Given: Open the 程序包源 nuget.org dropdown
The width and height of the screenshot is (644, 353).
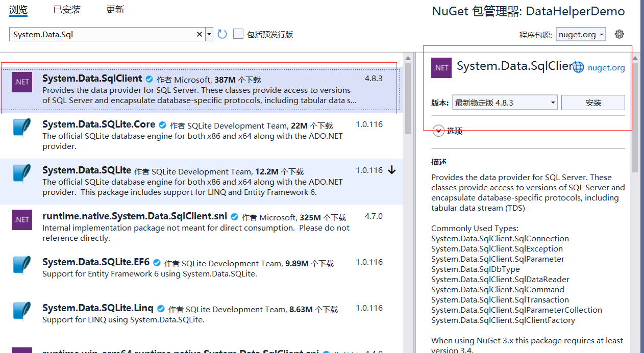Looking at the screenshot, I should coord(581,34).
